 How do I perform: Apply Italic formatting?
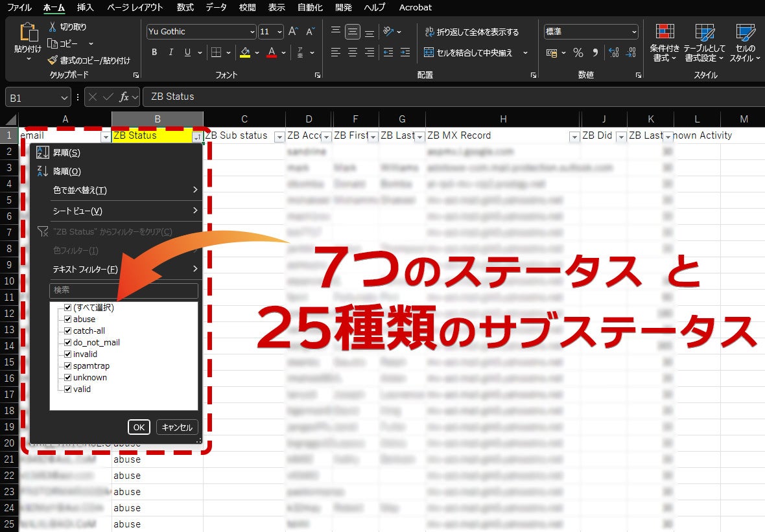pos(171,52)
